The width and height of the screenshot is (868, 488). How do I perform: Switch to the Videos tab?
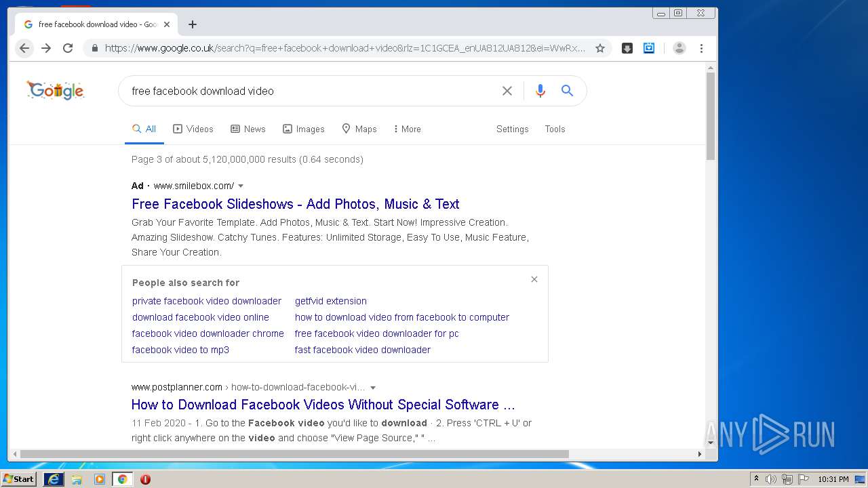(193, 129)
